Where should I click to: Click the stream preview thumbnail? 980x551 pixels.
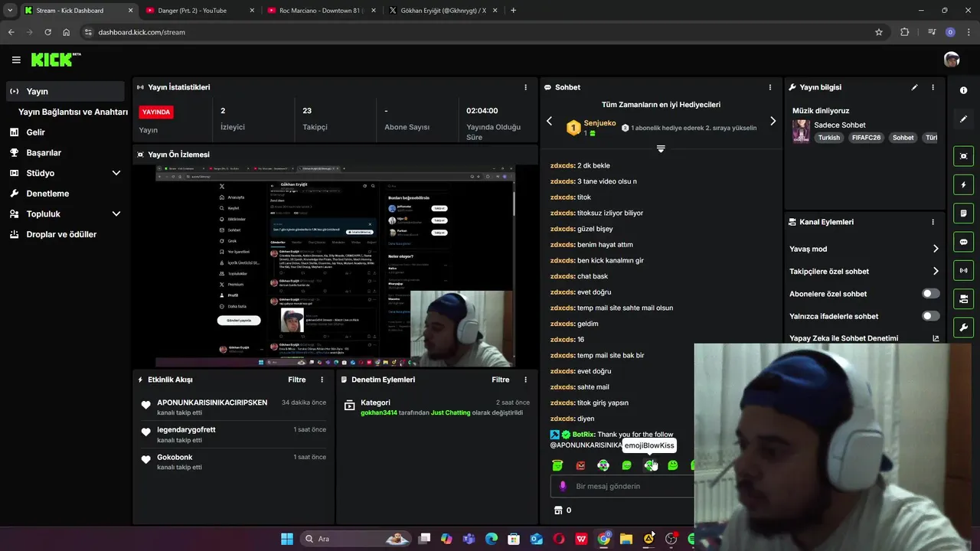coord(335,266)
